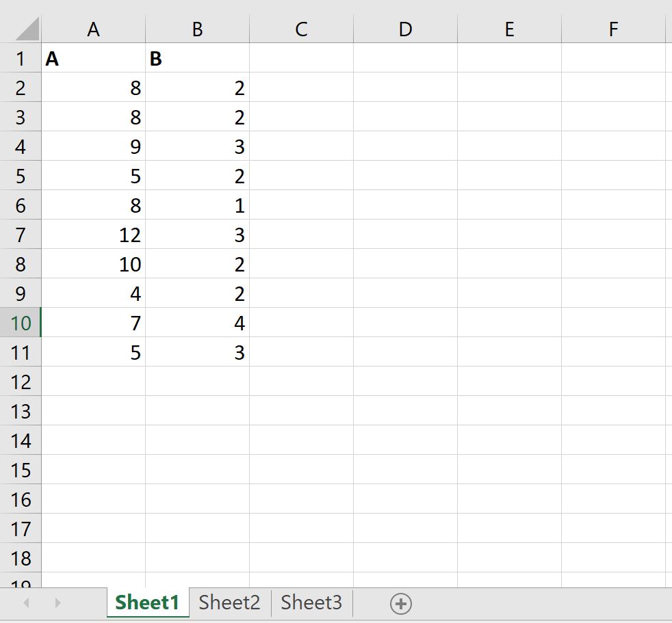672x623 pixels.
Task: Select the cell showing value 12
Action: coord(93,234)
